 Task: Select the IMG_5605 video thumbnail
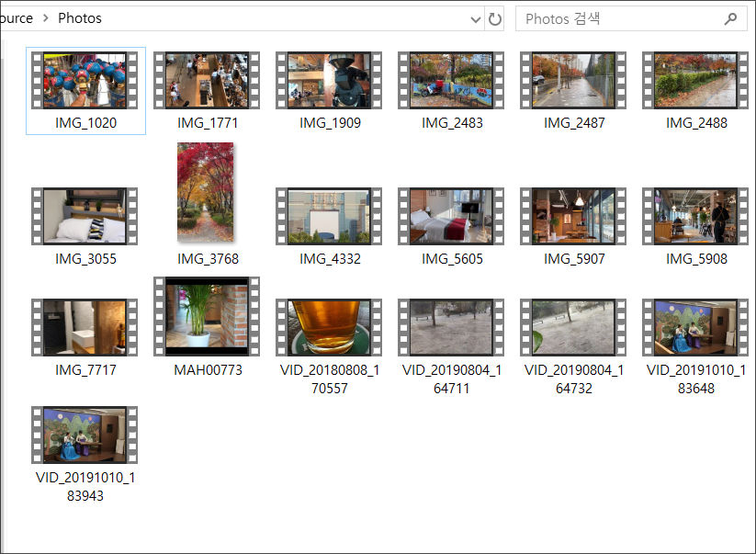click(451, 217)
